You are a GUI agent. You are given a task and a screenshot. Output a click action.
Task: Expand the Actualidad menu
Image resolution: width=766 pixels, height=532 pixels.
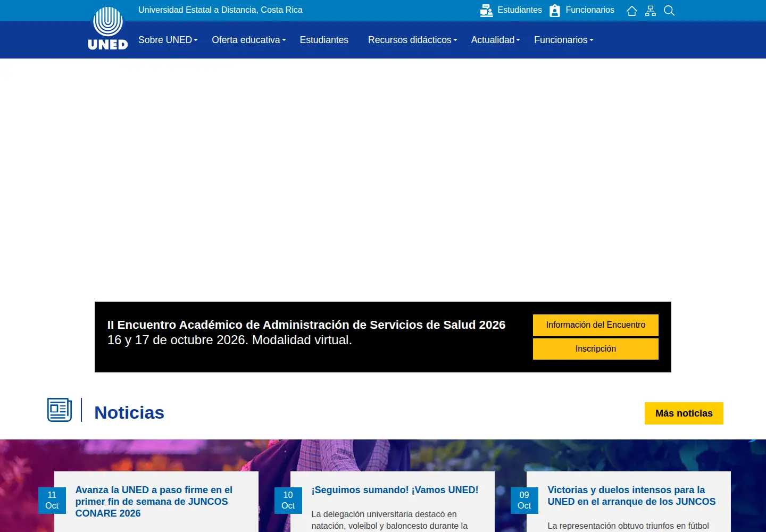496,40
